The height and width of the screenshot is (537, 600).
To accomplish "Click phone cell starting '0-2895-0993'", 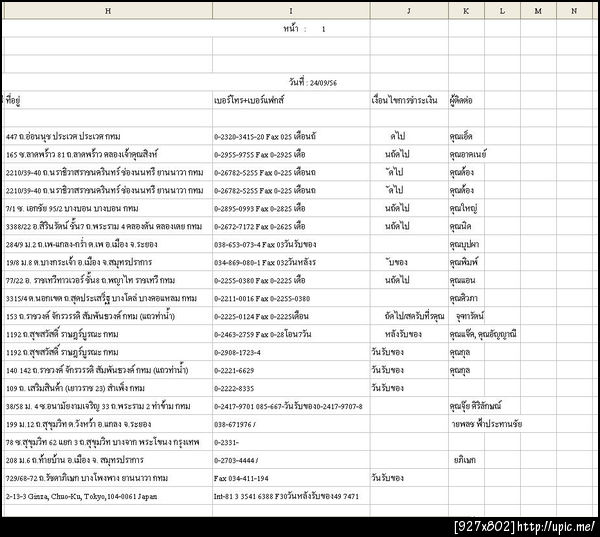I will click(291, 208).
